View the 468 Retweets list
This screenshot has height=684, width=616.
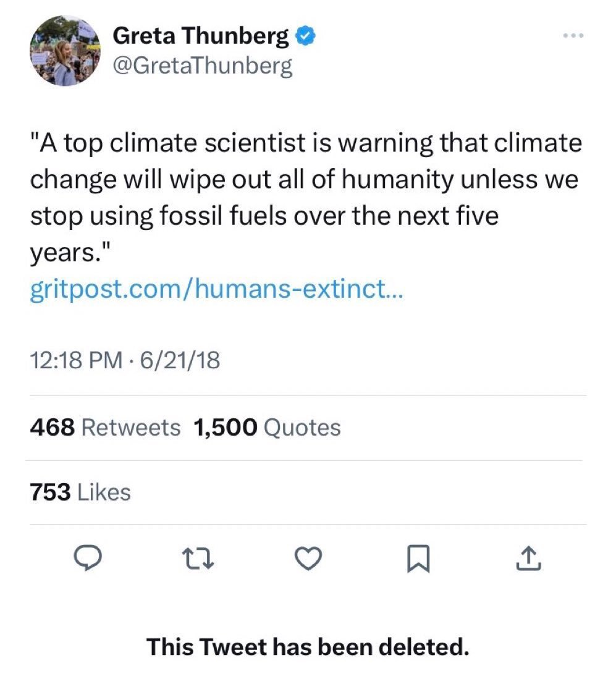105,428
